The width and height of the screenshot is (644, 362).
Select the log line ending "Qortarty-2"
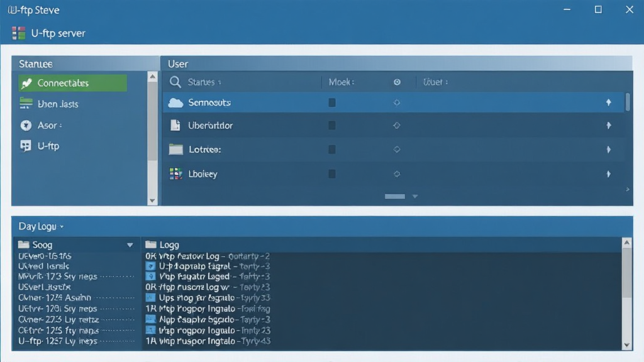[208, 256]
